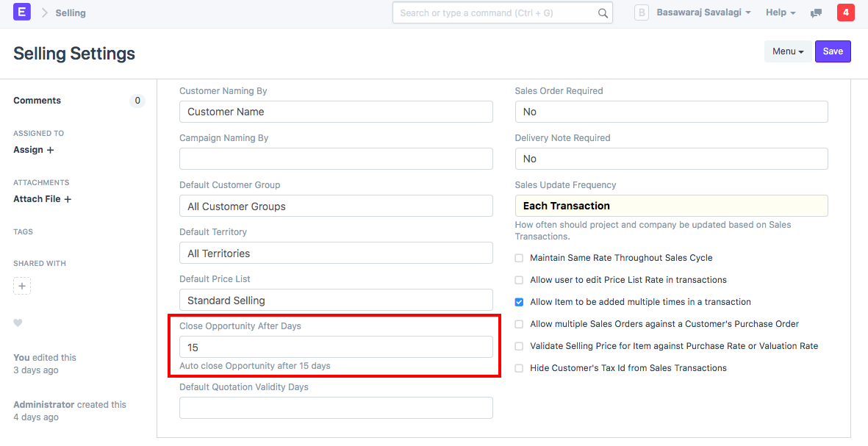Screen dimensions: 868x446
Task: Expand the Sales Update Frequency dropdown
Action: [671, 206]
